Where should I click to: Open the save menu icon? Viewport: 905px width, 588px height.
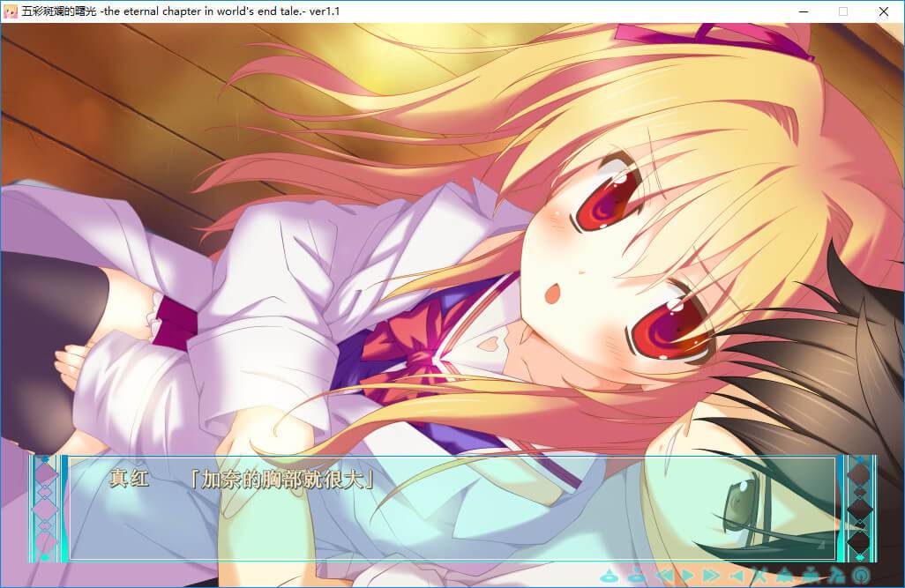point(785,577)
